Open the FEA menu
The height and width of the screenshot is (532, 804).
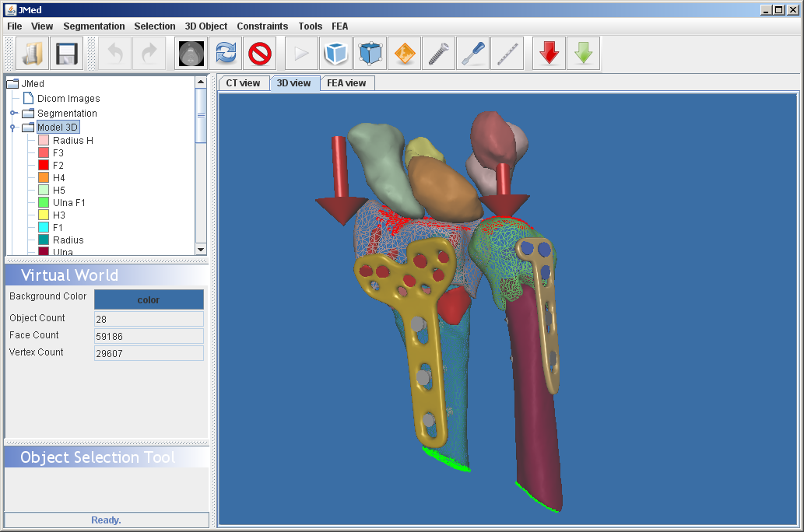[340, 26]
